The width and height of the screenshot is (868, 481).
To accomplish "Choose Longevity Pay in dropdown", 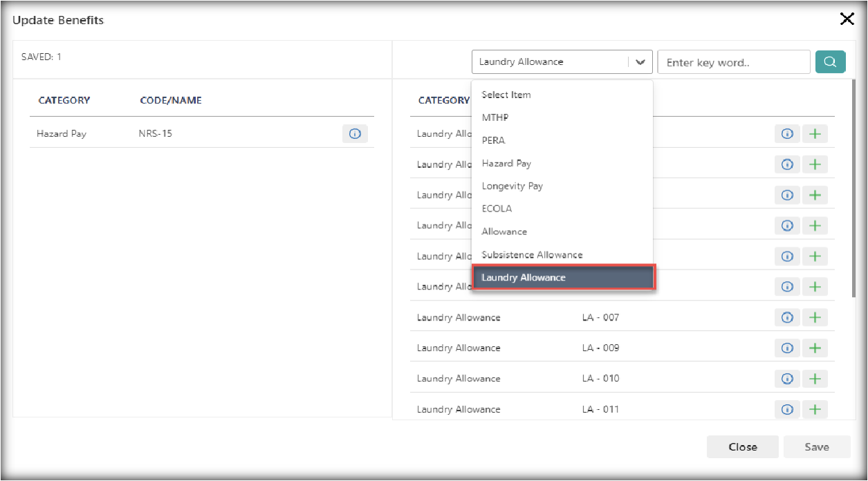I will [512, 187].
